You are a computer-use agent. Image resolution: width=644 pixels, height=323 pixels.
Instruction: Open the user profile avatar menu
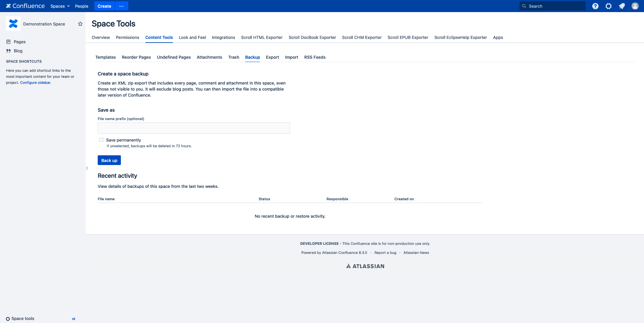tap(635, 6)
